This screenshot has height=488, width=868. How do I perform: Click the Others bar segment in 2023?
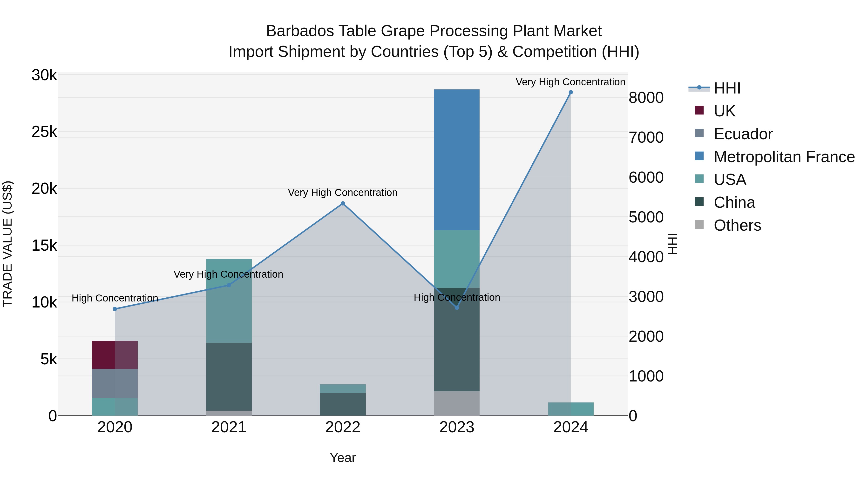pyautogui.click(x=457, y=403)
